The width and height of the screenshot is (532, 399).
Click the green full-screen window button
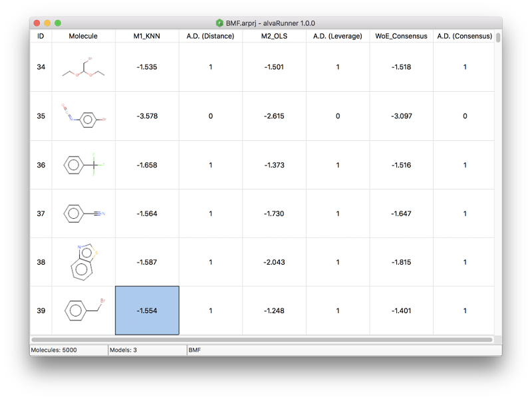(x=58, y=23)
